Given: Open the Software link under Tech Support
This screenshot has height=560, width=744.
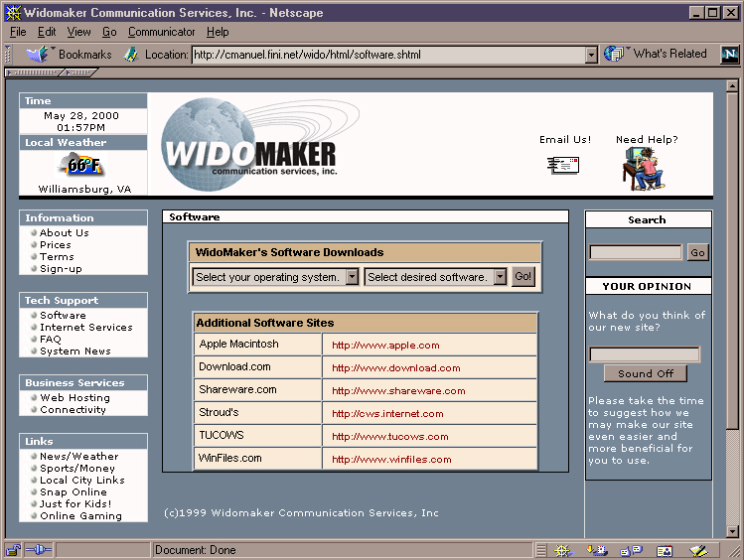Looking at the screenshot, I should pyautogui.click(x=64, y=316).
